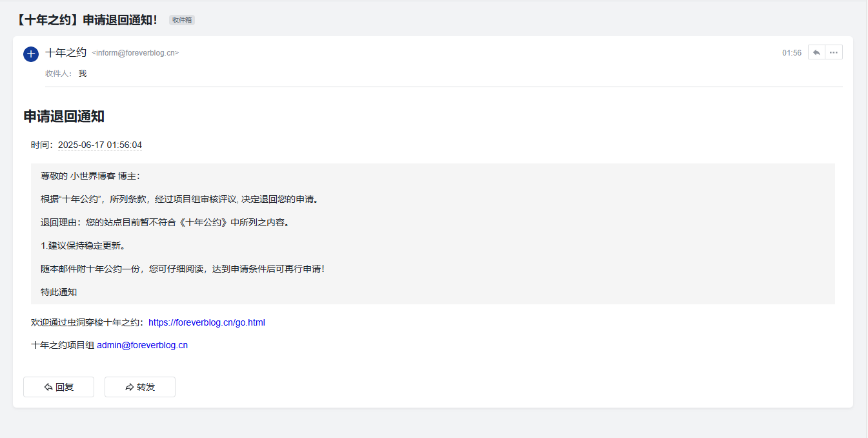Click inside the gray notice content box
The image size is (868, 438).
(432, 234)
